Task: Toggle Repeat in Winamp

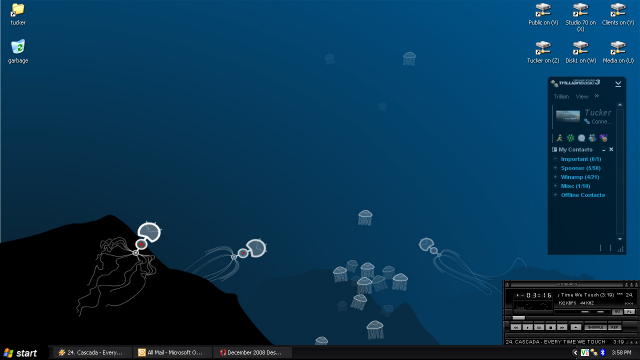Action: point(615,327)
